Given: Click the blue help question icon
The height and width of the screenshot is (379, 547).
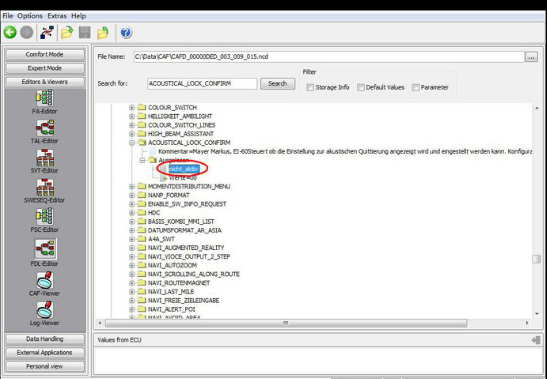Looking at the screenshot, I should point(126,32).
